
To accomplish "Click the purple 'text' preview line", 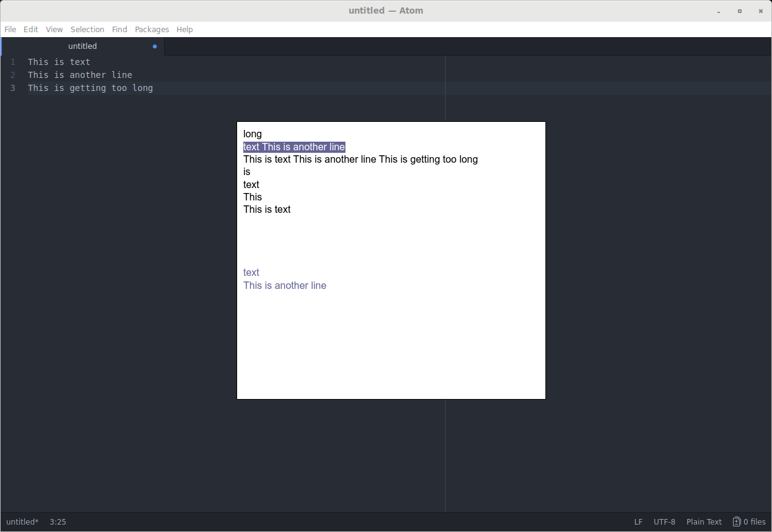I will (251, 273).
